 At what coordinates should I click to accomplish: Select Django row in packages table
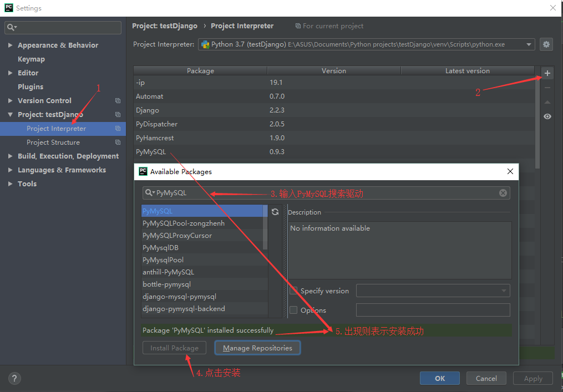click(x=334, y=110)
